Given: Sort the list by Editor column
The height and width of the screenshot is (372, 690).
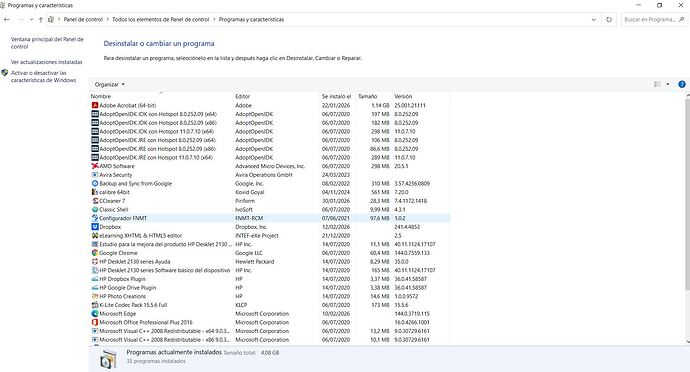Looking at the screenshot, I should (242, 96).
